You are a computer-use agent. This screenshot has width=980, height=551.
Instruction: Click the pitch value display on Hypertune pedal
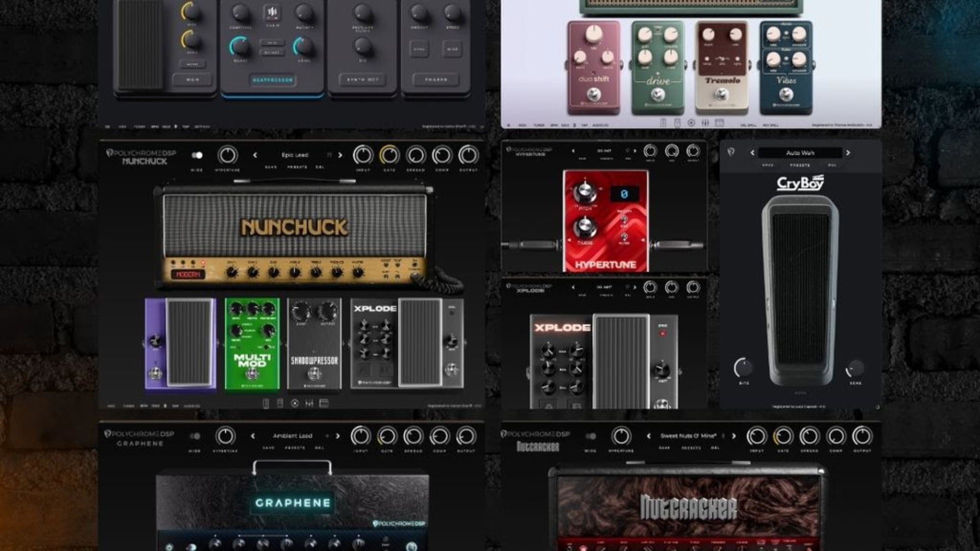tap(624, 194)
